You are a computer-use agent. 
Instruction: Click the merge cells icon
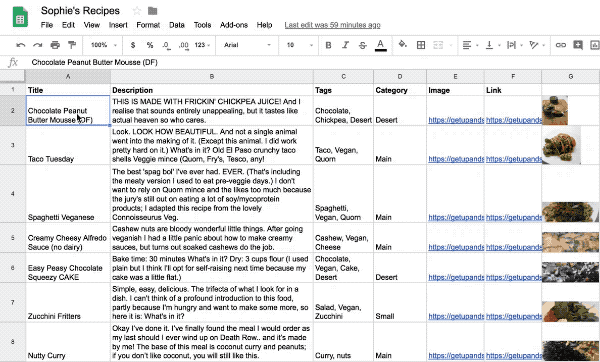[438, 45]
